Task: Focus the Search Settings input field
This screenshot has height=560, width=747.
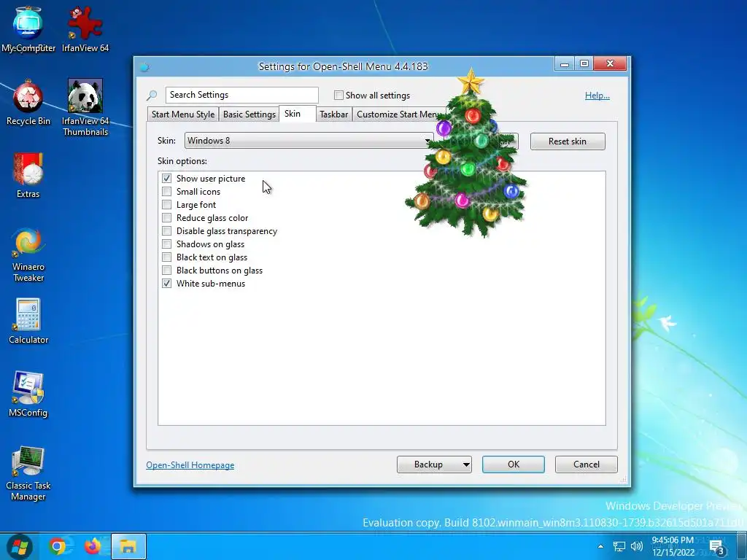Action: coord(242,95)
